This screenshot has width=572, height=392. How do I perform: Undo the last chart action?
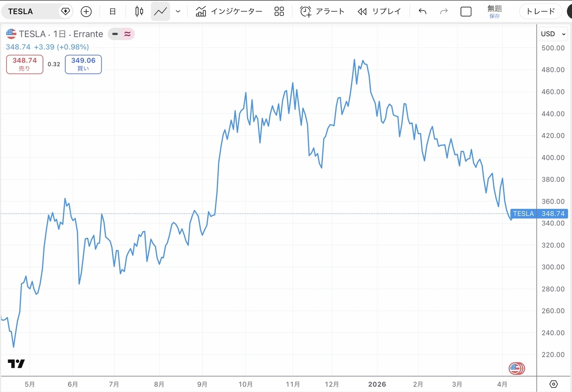[x=422, y=11]
